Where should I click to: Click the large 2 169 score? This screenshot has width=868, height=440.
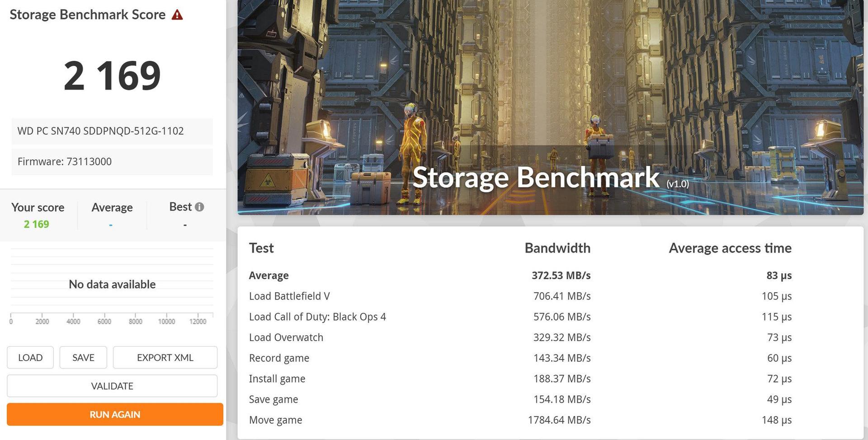(112, 75)
